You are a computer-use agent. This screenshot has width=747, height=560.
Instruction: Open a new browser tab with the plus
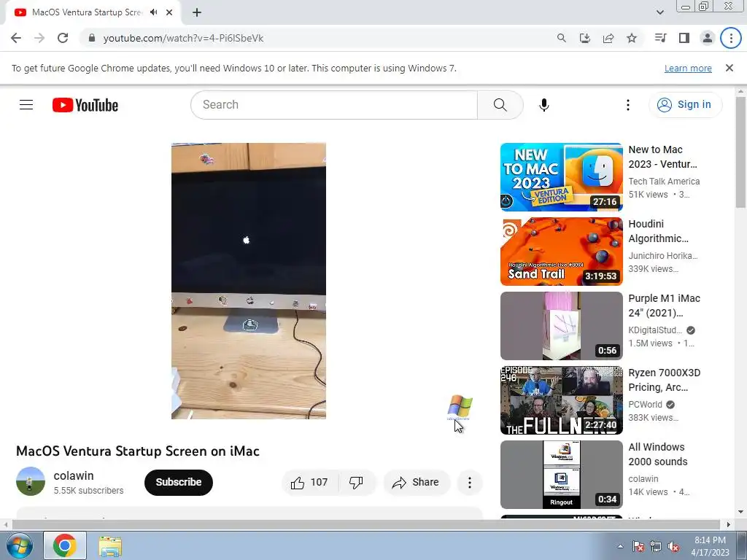pos(197,12)
